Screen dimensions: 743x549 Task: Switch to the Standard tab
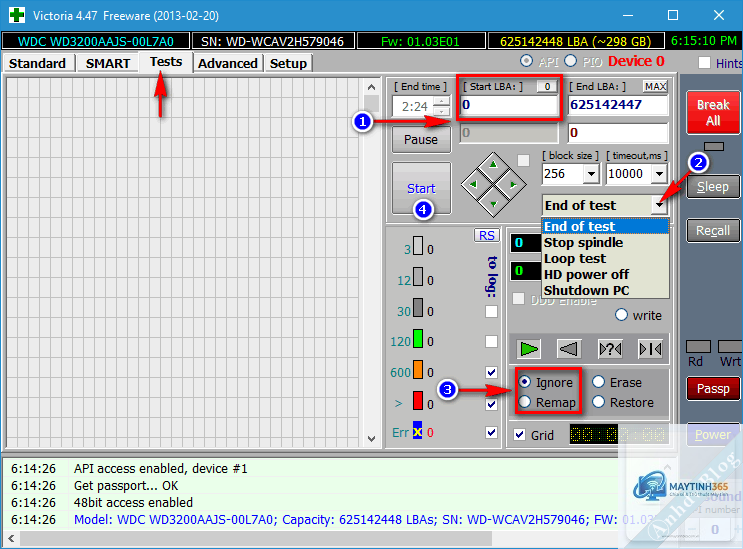[37, 63]
